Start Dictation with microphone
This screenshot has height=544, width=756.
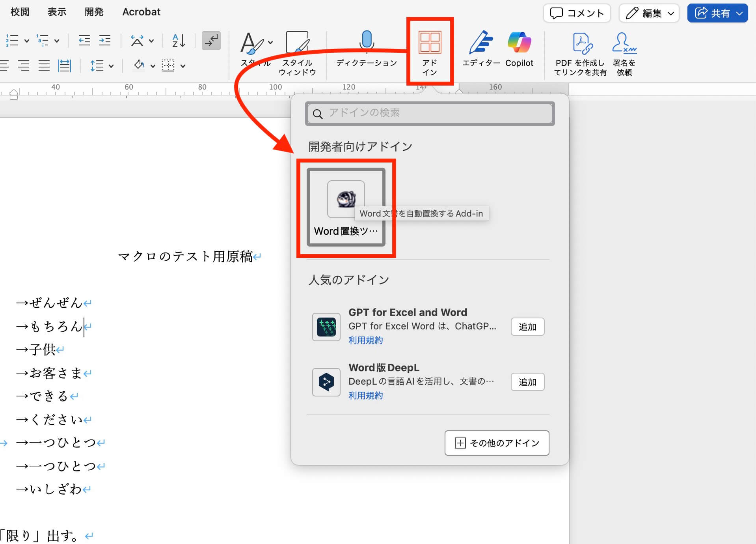coord(367,49)
